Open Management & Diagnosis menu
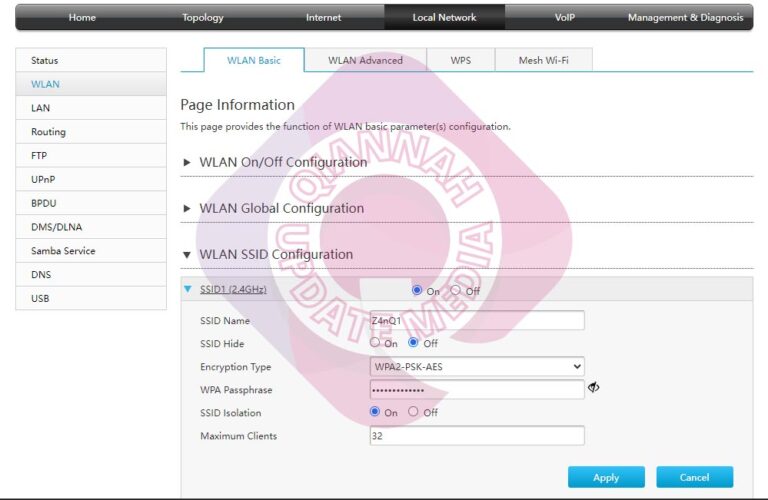This screenshot has width=768, height=500. [x=685, y=17]
